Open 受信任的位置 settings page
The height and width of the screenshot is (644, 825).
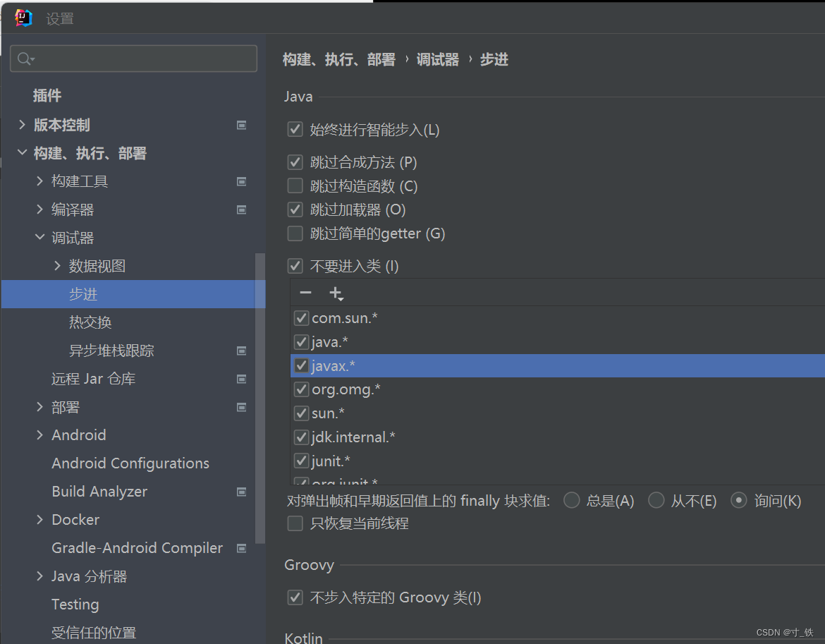(94, 633)
